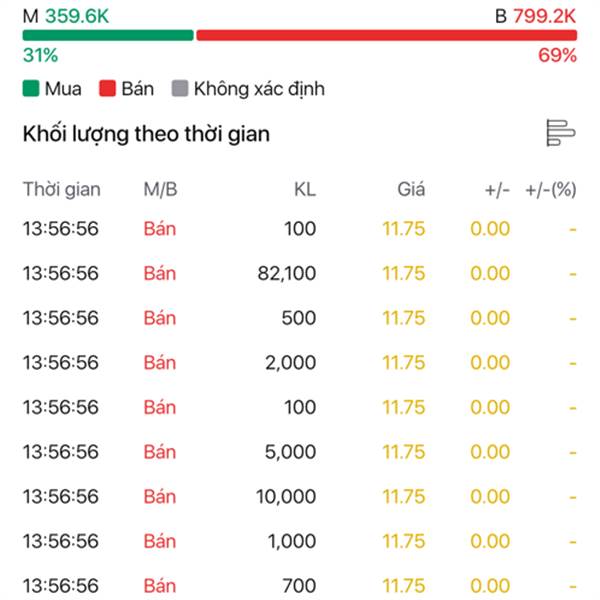This screenshot has height=600, width=600.
Task: Open the horizontal bar chart view icon
Action: [x=561, y=133]
